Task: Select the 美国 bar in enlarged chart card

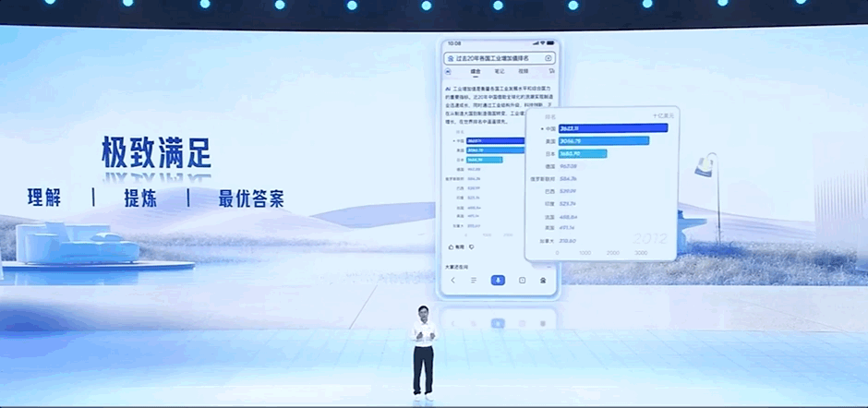Action: (603, 141)
